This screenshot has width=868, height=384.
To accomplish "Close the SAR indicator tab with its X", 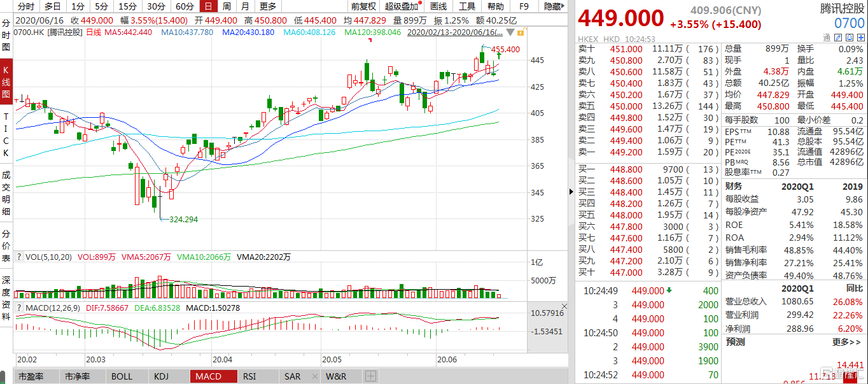I will 315,376.
